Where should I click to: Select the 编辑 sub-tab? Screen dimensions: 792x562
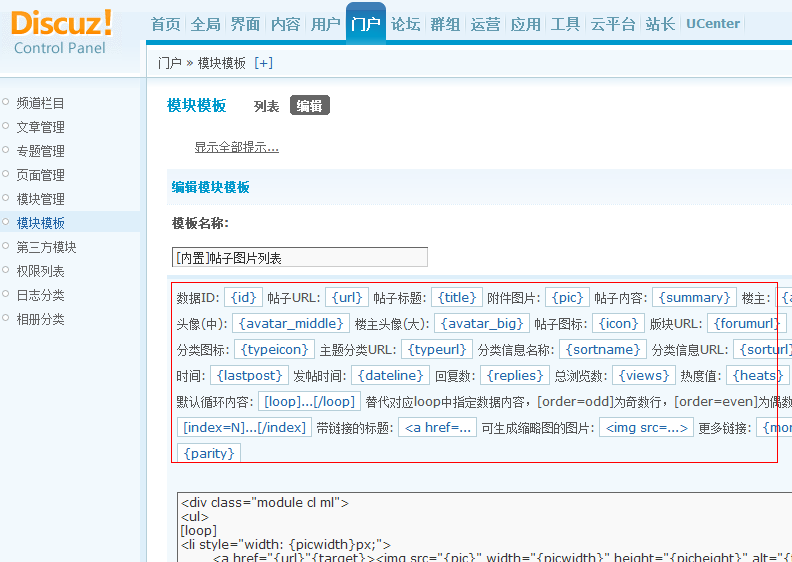tap(309, 106)
